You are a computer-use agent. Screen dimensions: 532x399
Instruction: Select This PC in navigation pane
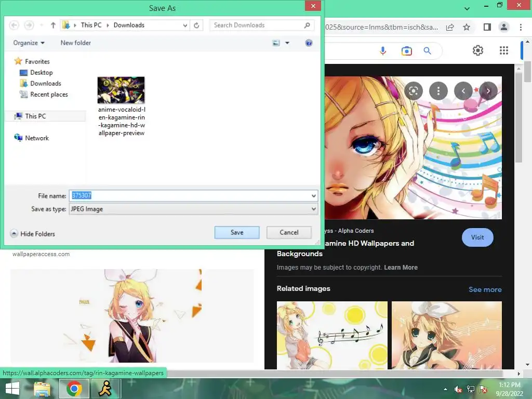(x=46, y=116)
